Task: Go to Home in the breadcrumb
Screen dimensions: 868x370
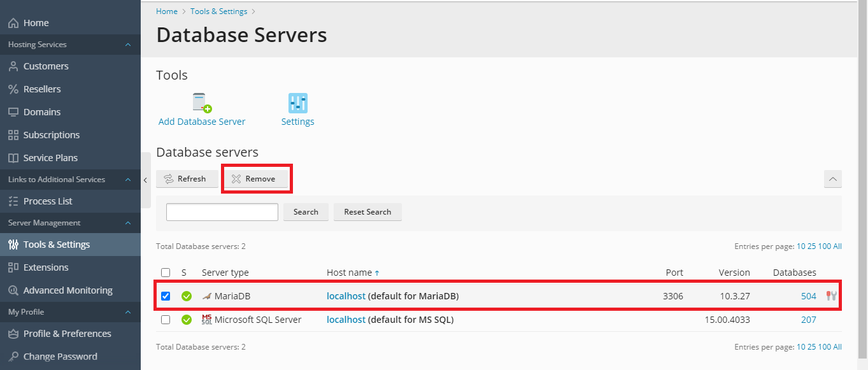Action: coord(167,11)
